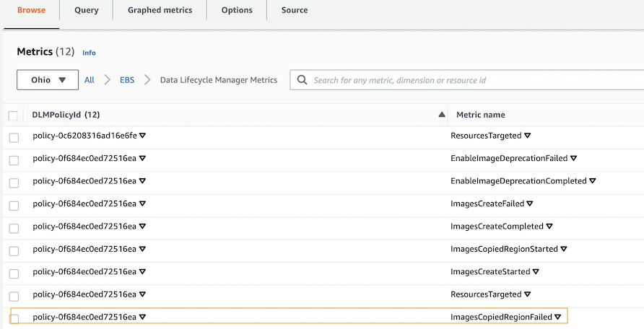644x329 pixels.
Task: Click policy ID text in the ImagesCreateStarted row
Action: pos(84,271)
